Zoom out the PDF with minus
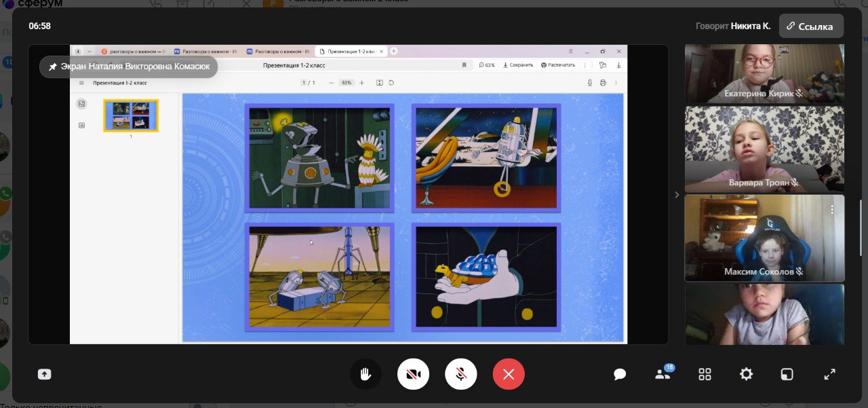Screen dimensions: 868x408 [332, 83]
